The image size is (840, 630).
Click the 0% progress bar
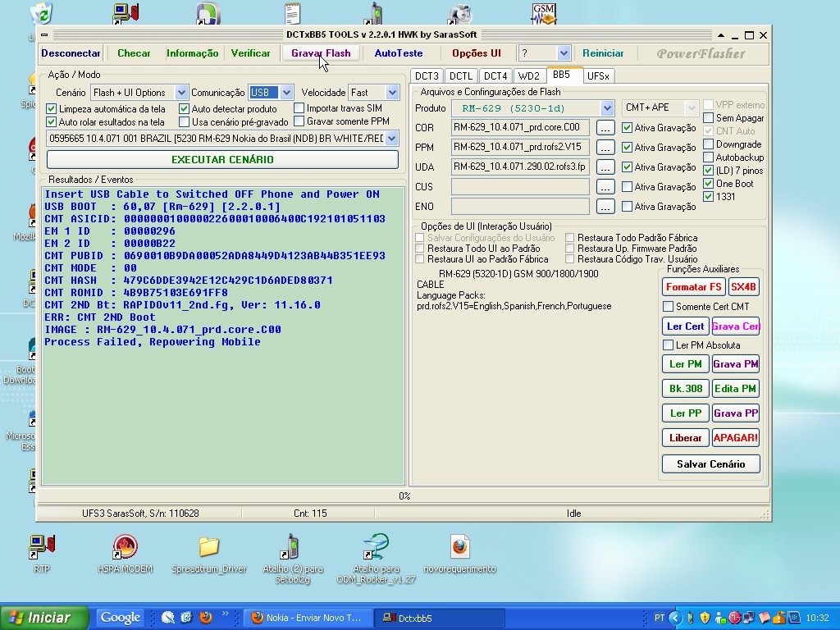(x=404, y=496)
